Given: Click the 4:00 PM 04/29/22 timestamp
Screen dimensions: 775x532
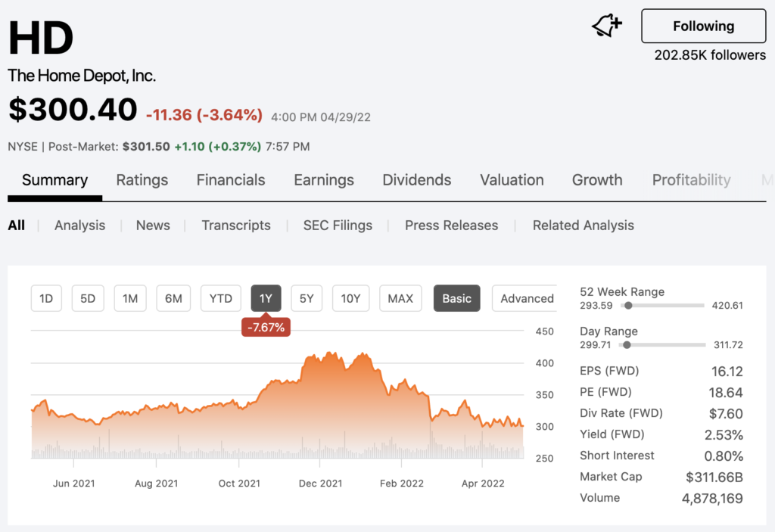Looking at the screenshot, I should tap(321, 117).
